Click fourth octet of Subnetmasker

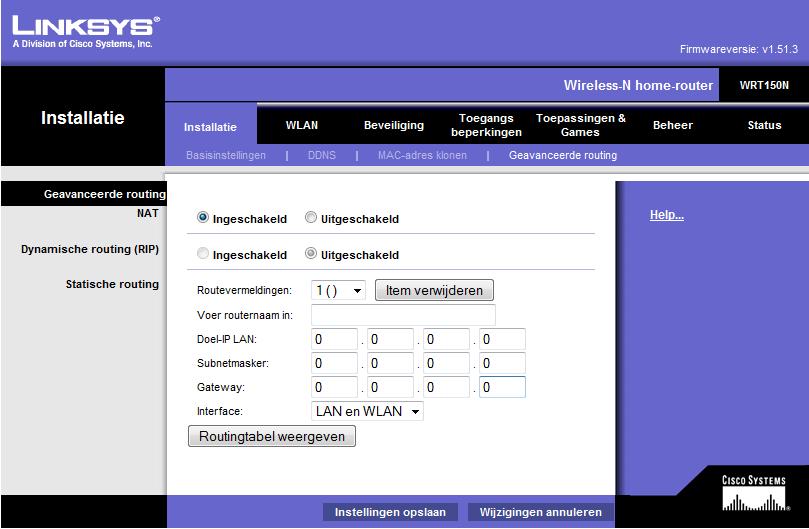click(502, 363)
